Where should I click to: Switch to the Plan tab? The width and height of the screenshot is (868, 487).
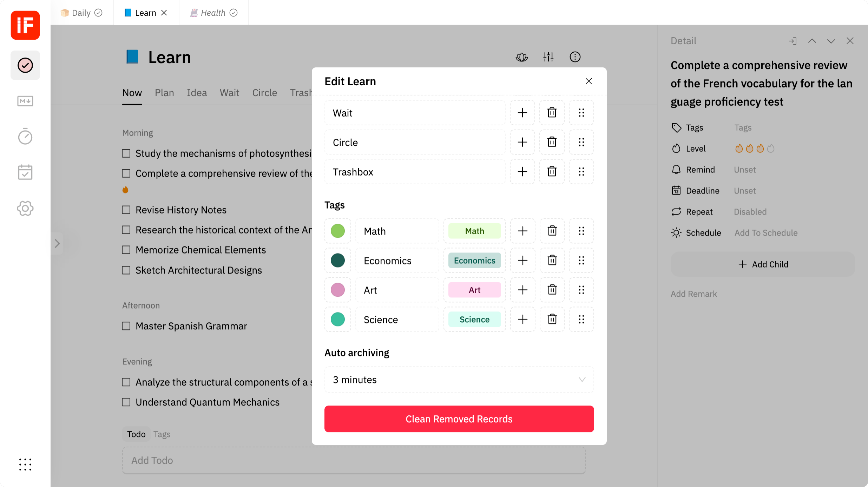pyautogui.click(x=165, y=93)
